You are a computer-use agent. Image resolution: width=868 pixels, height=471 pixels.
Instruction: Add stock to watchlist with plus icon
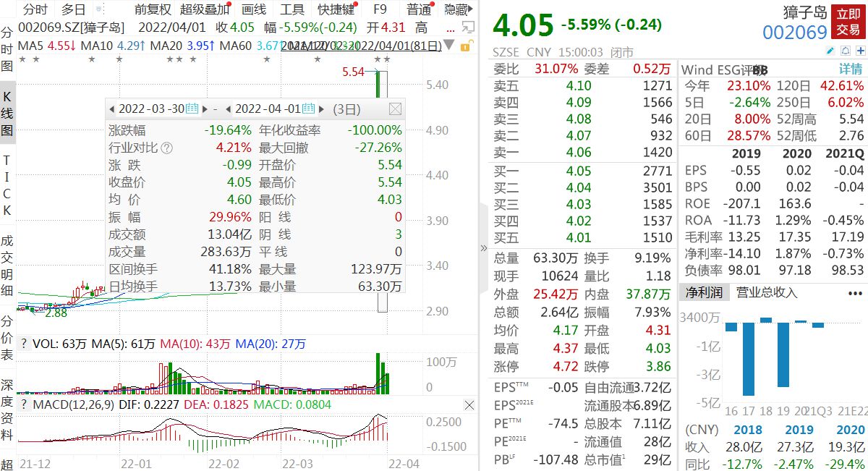point(861,51)
